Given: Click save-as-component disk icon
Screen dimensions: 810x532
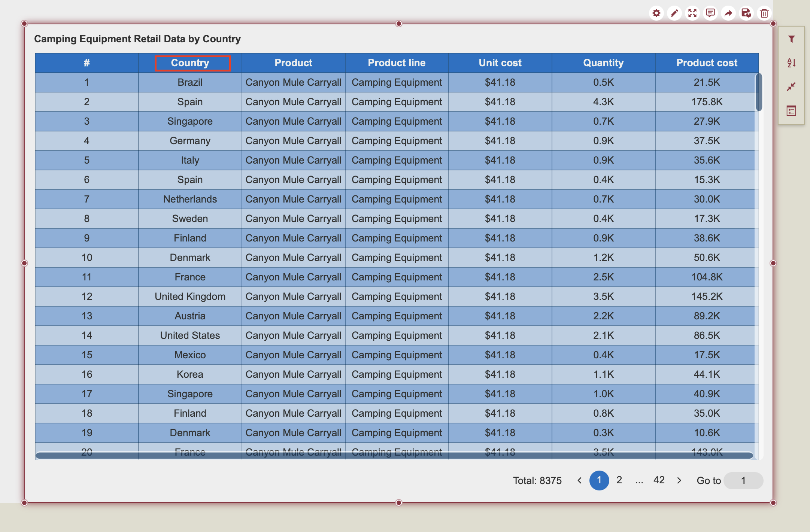Looking at the screenshot, I should tap(746, 13).
